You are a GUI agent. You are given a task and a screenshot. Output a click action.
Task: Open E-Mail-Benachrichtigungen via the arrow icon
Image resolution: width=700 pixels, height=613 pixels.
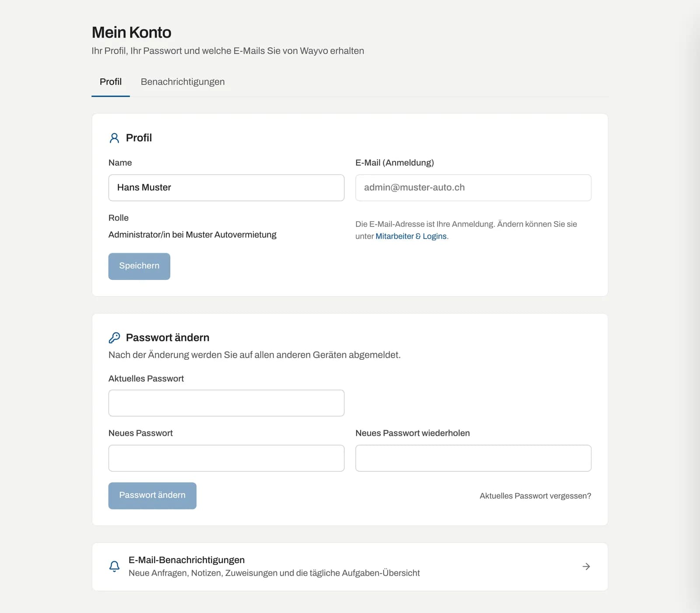click(x=586, y=567)
